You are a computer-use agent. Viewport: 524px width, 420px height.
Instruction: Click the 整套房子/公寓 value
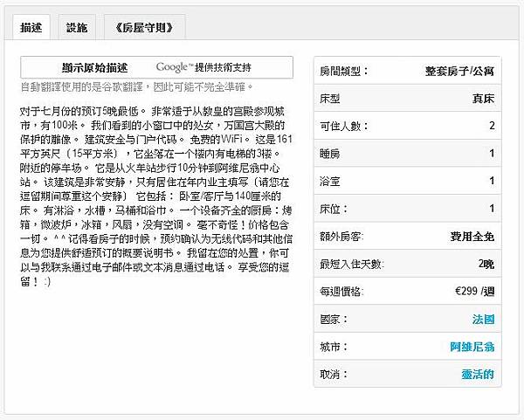459,71
